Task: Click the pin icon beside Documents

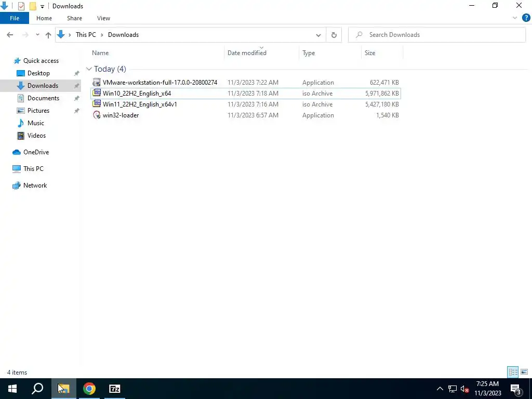Action: pos(77,98)
